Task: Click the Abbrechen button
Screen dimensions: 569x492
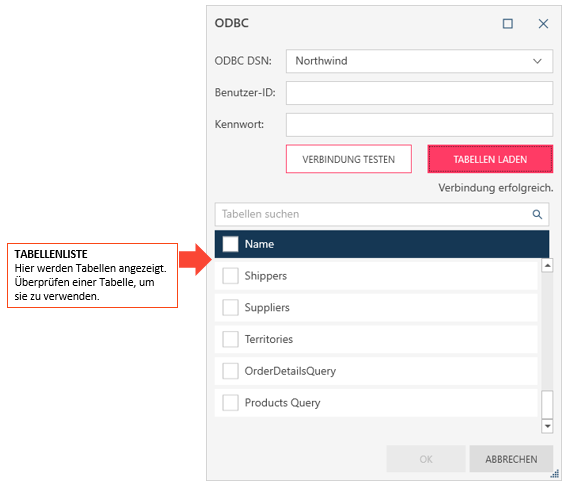Action: [x=511, y=459]
